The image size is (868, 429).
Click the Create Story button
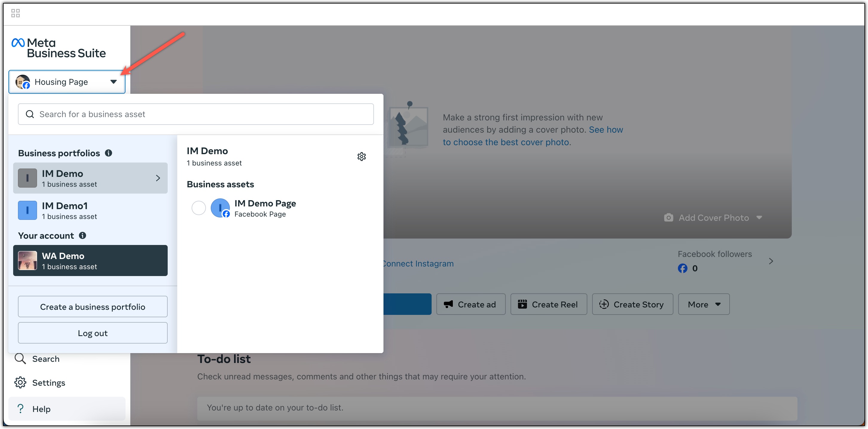tap(632, 304)
